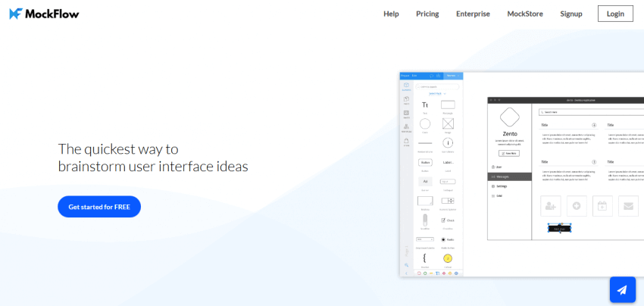Click the add-user tile in the mockup
644x306 pixels.
point(551,206)
